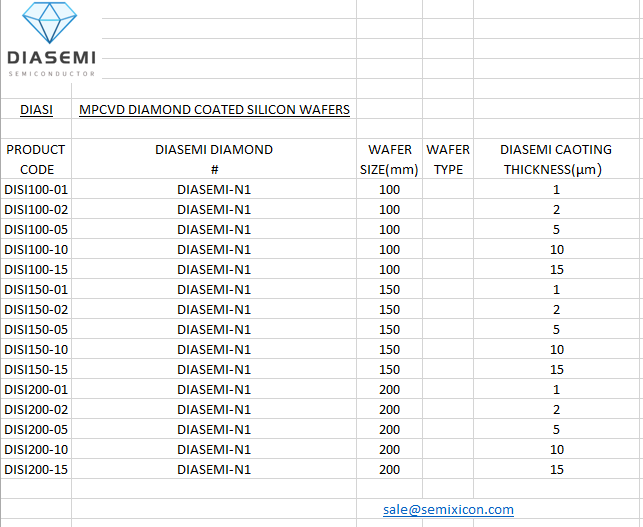The width and height of the screenshot is (643, 527).
Task: Select the DIASEMI DIAMOND # header cell
Action: pos(214,159)
